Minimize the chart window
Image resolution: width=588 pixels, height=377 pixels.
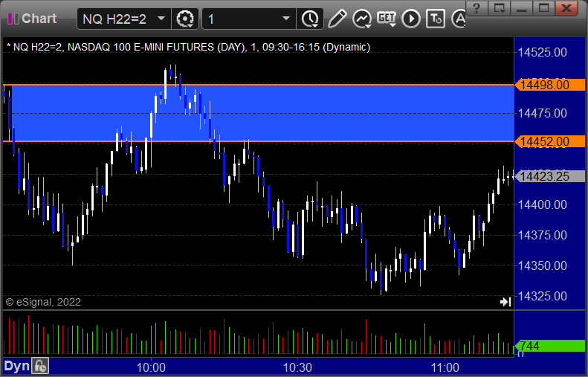(x=522, y=7)
